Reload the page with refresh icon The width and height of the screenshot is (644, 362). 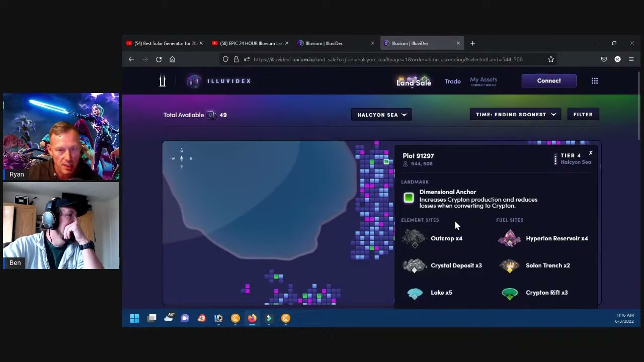(x=158, y=59)
